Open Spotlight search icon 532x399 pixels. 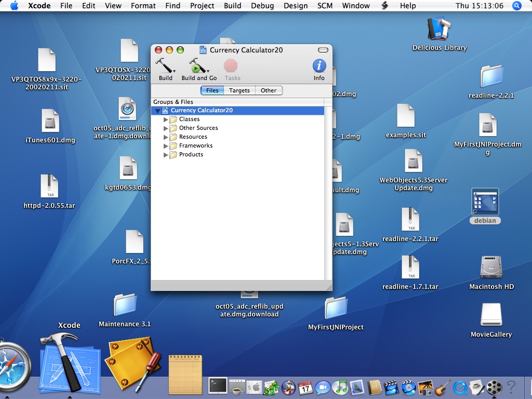pyautogui.click(x=517, y=5)
